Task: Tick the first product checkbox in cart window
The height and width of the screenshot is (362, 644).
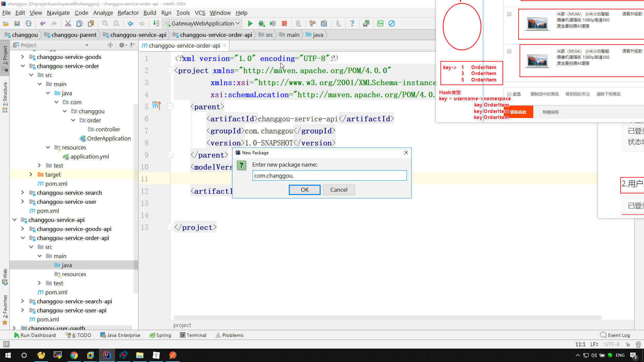Action: pyautogui.click(x=509, y=14)
